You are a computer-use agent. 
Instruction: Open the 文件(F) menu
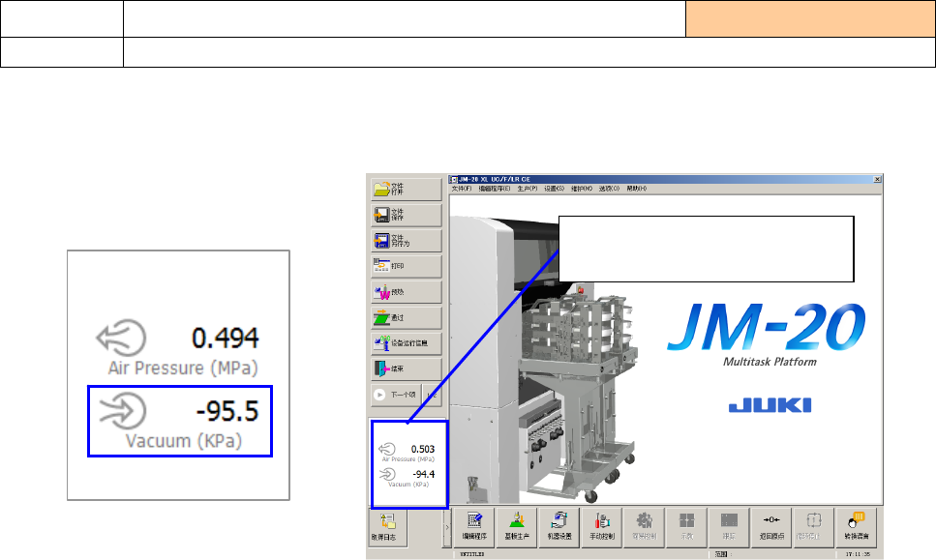(x=462, y=189)
